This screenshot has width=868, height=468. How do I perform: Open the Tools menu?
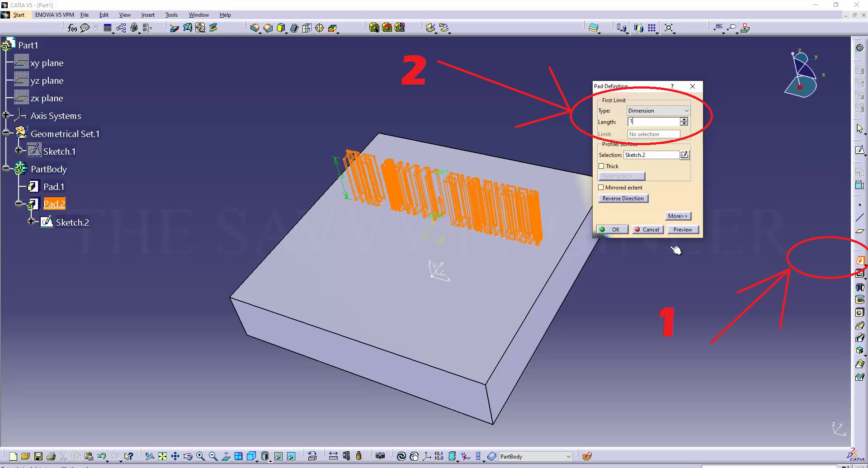(171, 15)
